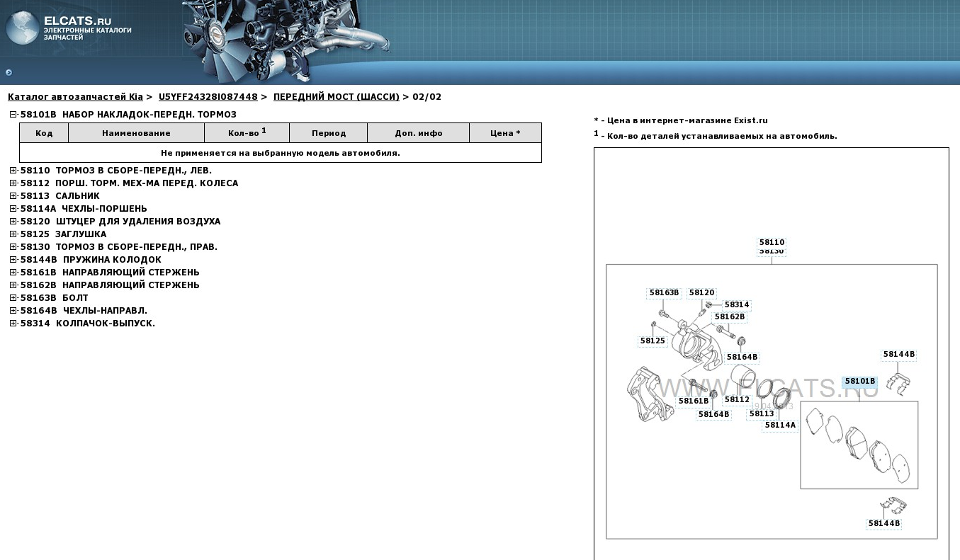Click the Exist.ru price footnote text
Viewport: 960px width, 560px height.
681,120
